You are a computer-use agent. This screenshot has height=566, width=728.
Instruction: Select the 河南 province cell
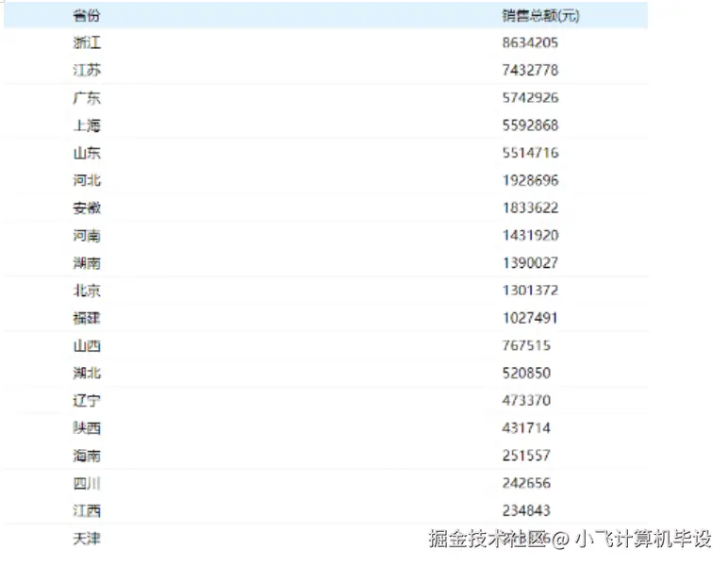[87, 236]
